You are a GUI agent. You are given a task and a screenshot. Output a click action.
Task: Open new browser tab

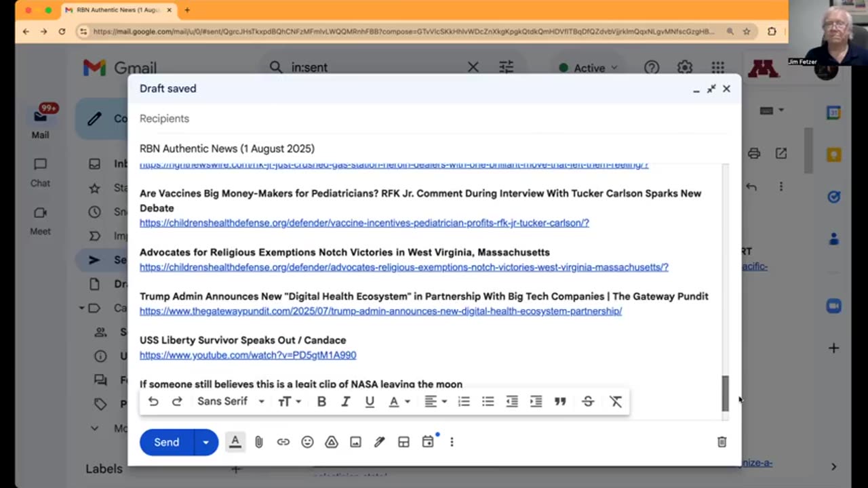point(187,10)
